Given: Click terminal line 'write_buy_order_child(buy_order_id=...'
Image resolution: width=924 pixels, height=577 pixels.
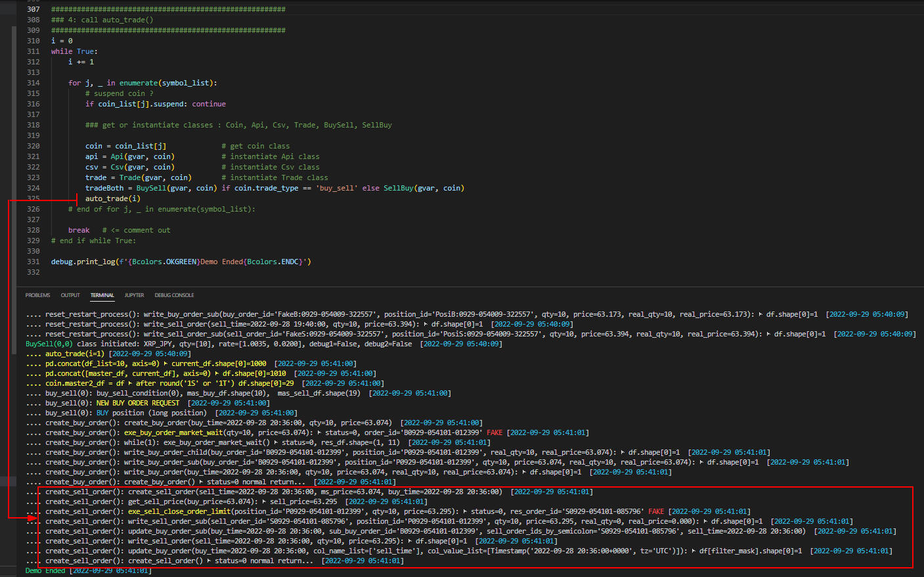Looking at the screenshot, I should pos(398,452).
